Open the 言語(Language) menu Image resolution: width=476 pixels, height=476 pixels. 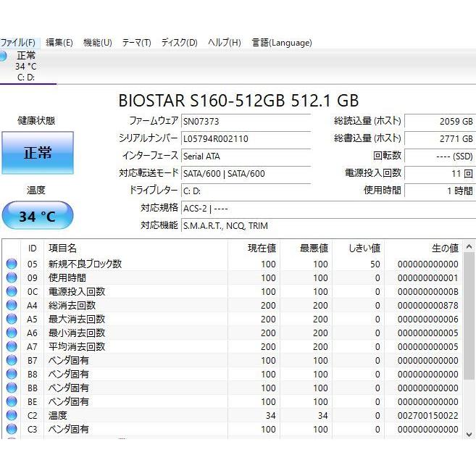pyautogui.click(x=282, y=42)
